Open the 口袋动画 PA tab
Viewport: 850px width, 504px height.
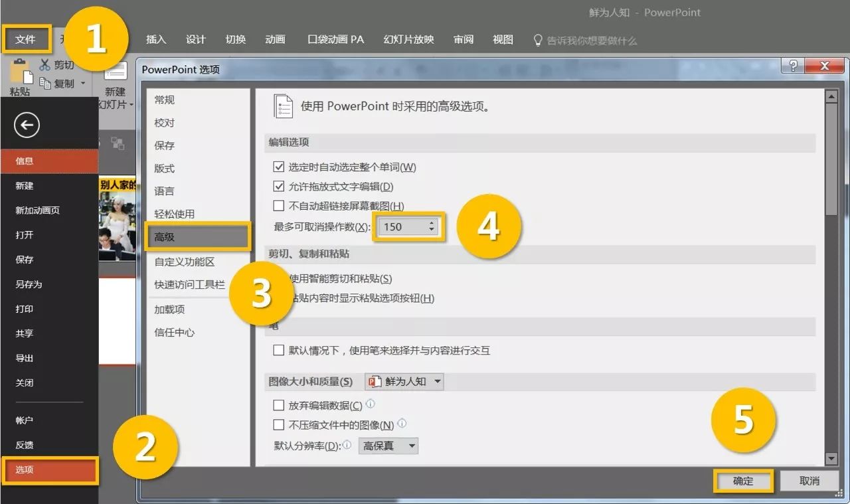336,40
